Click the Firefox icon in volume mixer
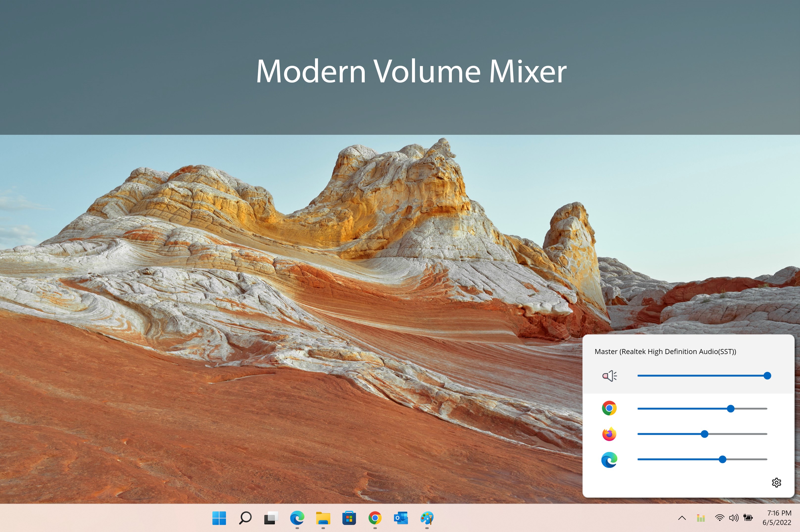The height and width of the screenshot is (532, 800). click(609, 434)
